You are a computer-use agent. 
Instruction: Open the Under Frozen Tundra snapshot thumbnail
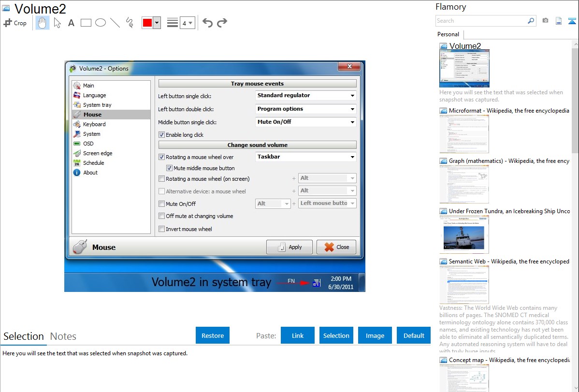464,234
